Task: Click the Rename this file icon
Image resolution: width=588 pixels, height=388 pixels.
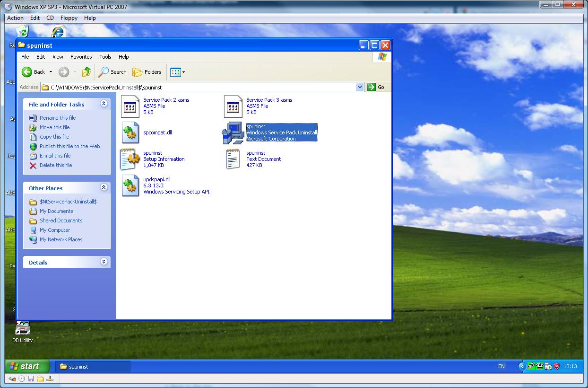Action: [x=33, y=118]
